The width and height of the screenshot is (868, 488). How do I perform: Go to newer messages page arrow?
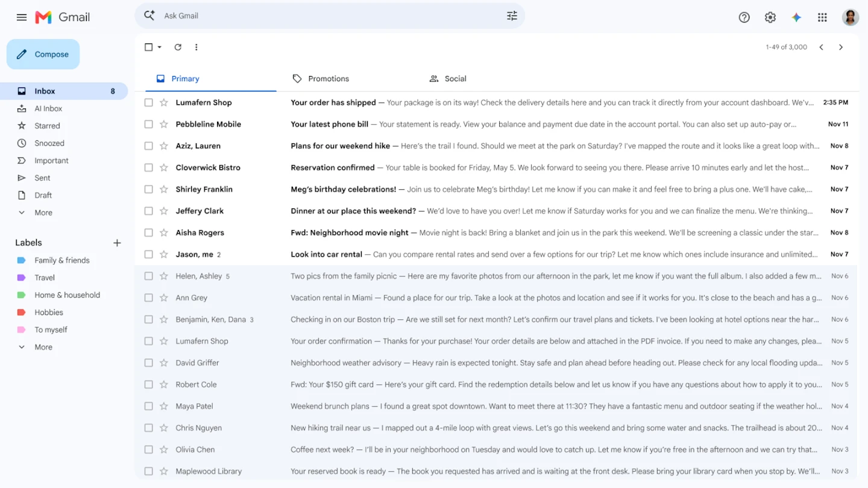821,47
